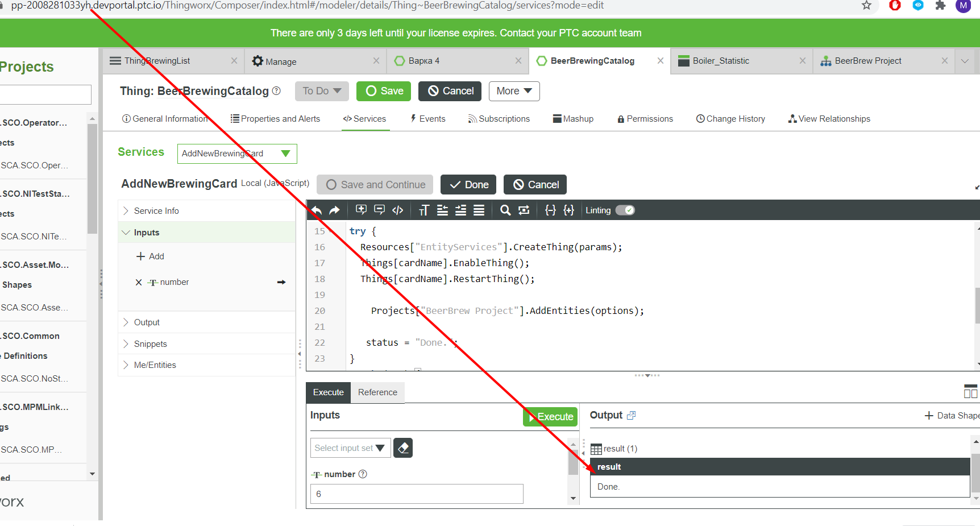Click the Save and Continue button
The height and width of the screenshot is (526, 980).
tap(374, 184)
